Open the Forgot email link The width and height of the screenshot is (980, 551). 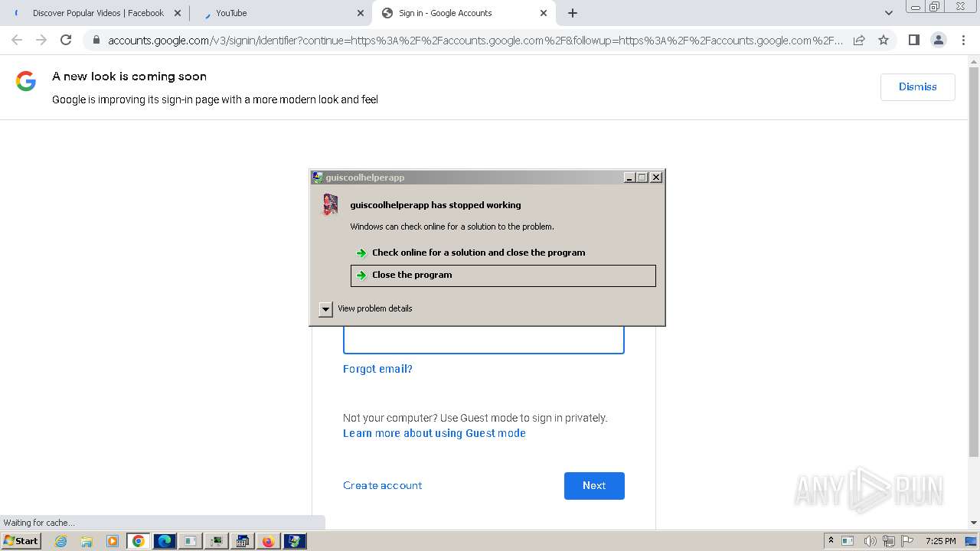[377, 369]
